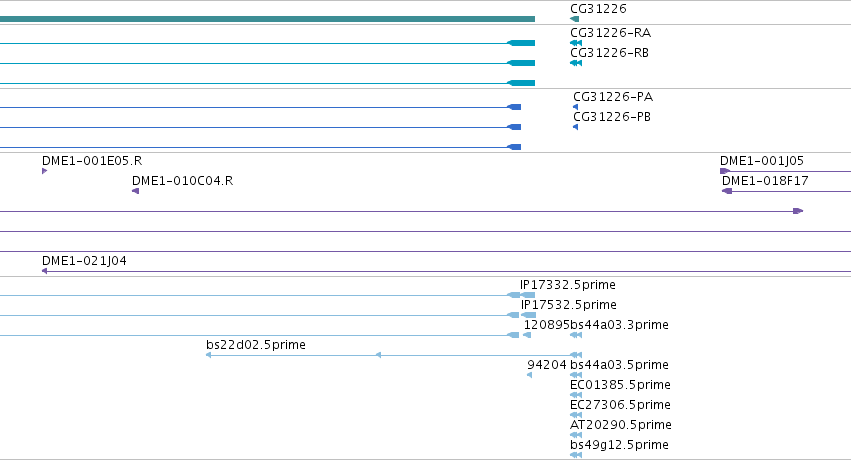Select the bs44a03.5prime arrow glyph
The image size is (851, 460).
576,375
